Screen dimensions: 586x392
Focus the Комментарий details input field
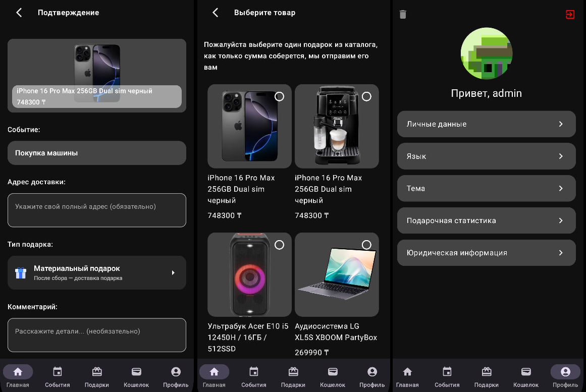97,335
